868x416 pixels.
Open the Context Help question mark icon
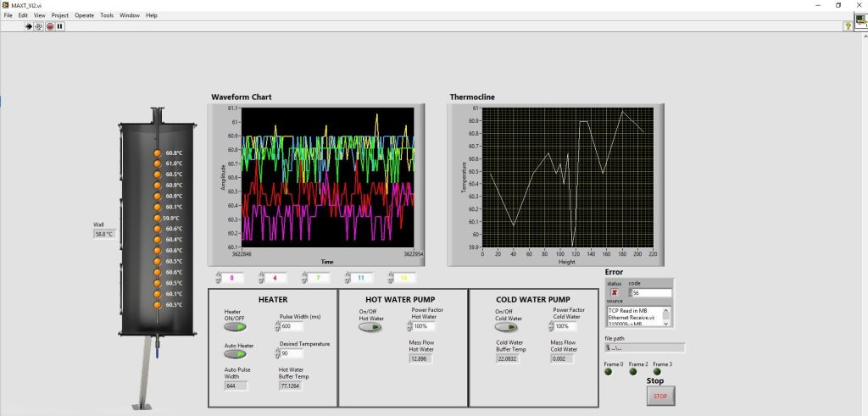tap(848, 26)
